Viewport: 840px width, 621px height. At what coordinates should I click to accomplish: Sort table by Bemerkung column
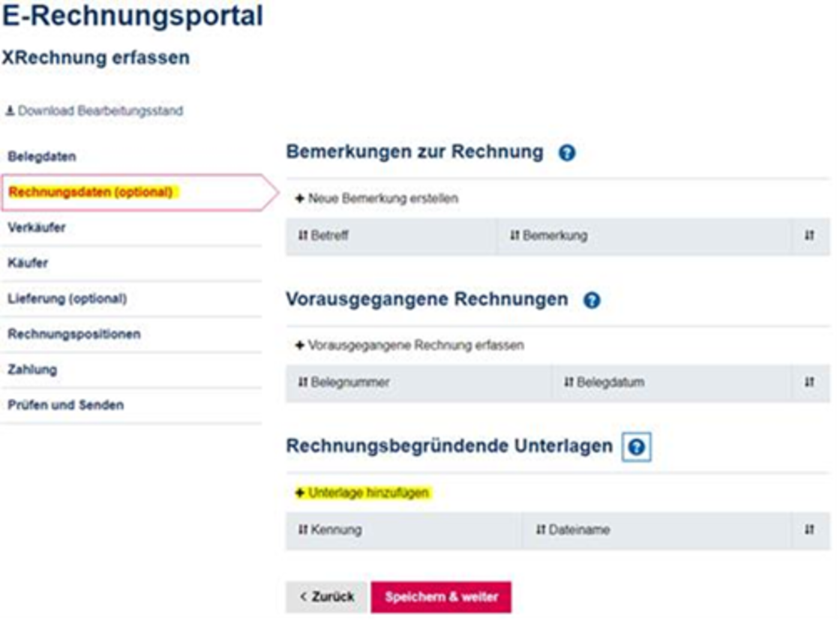(548, 235)
